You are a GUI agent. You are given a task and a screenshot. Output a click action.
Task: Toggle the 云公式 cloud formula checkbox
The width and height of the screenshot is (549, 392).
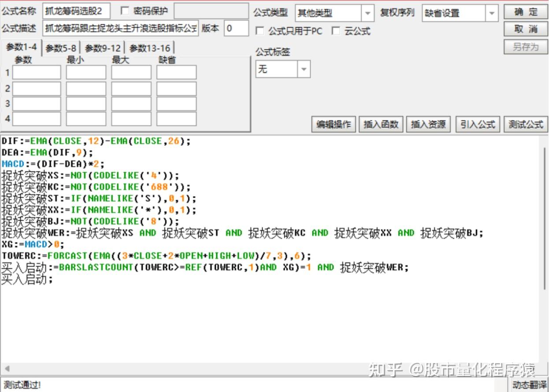(336, 31)
